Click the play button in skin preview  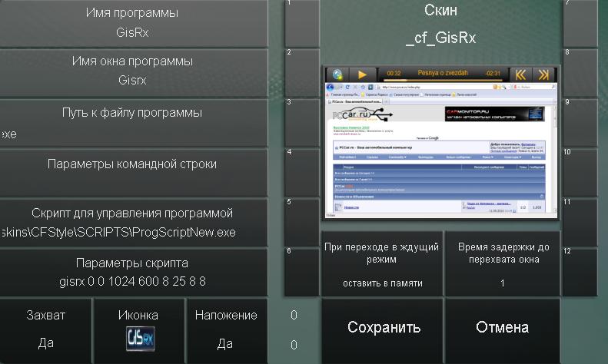pos(362,74)
